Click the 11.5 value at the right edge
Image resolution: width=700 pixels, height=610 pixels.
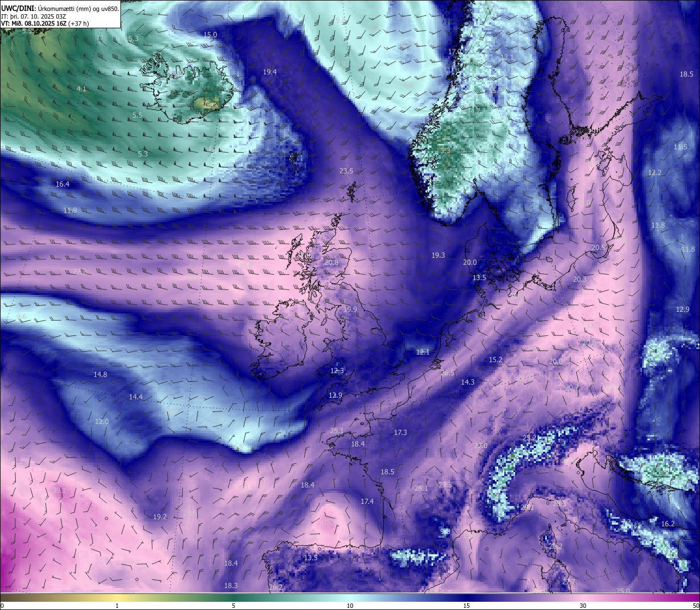[x=680, y=147]
